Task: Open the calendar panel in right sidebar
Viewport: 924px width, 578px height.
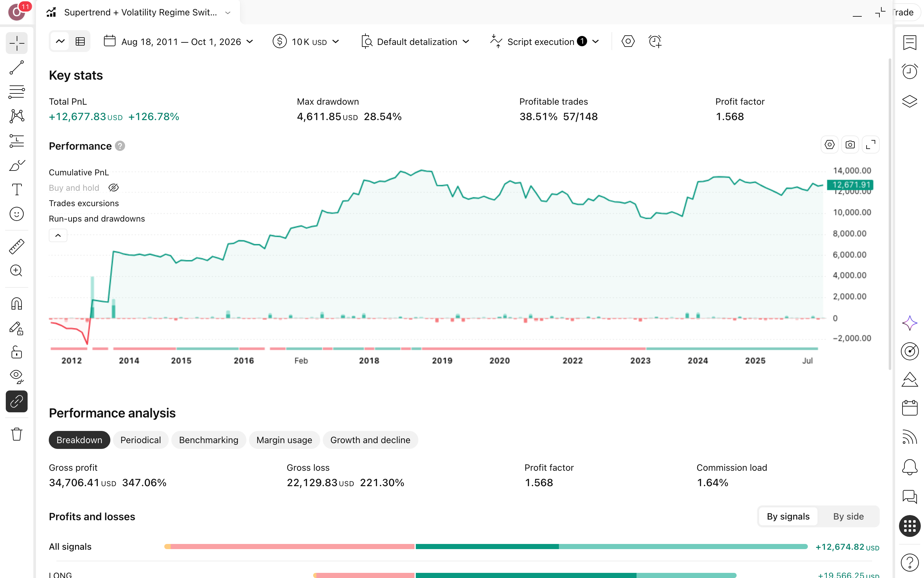Action: 910,407
